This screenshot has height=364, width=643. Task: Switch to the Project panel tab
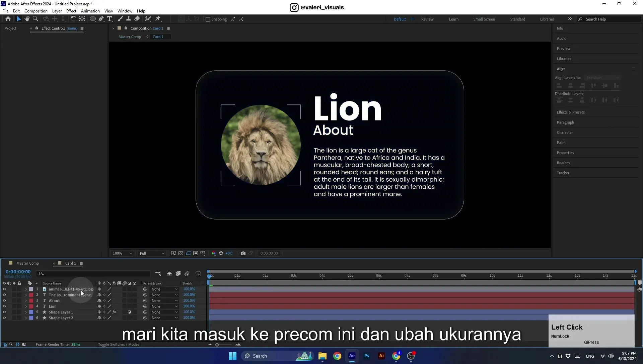(10, 28)
